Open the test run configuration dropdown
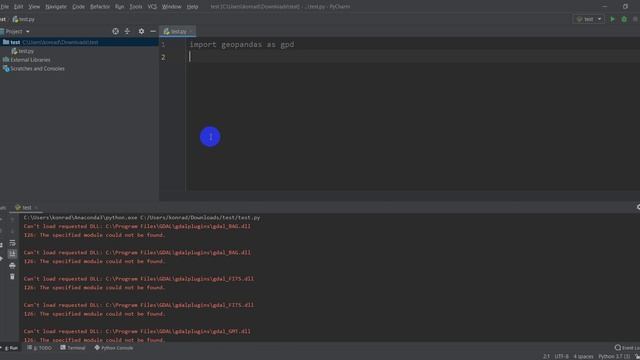Image resolution: width=640 pixels, height=360 pixels. (x=589, y=19)
